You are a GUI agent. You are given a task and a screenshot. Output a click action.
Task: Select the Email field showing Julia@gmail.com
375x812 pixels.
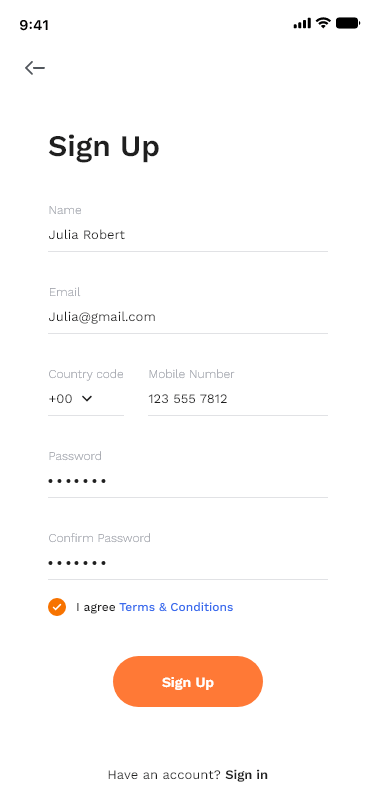188,317
